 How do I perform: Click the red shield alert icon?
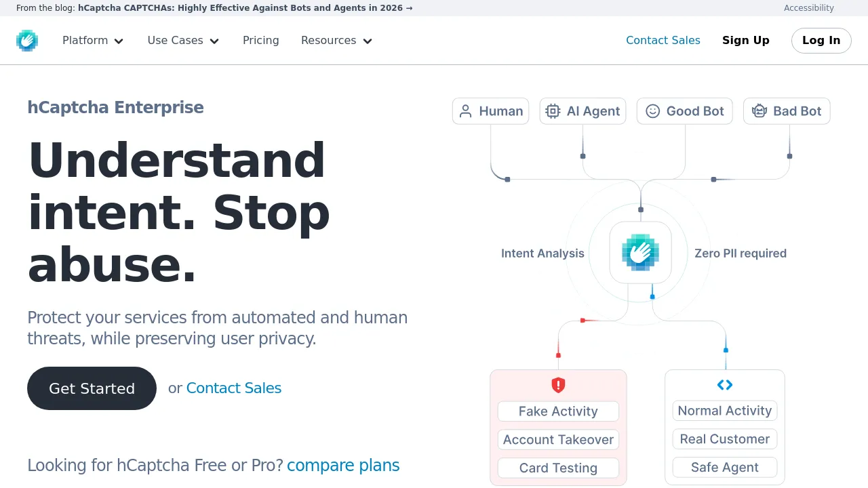558,385
